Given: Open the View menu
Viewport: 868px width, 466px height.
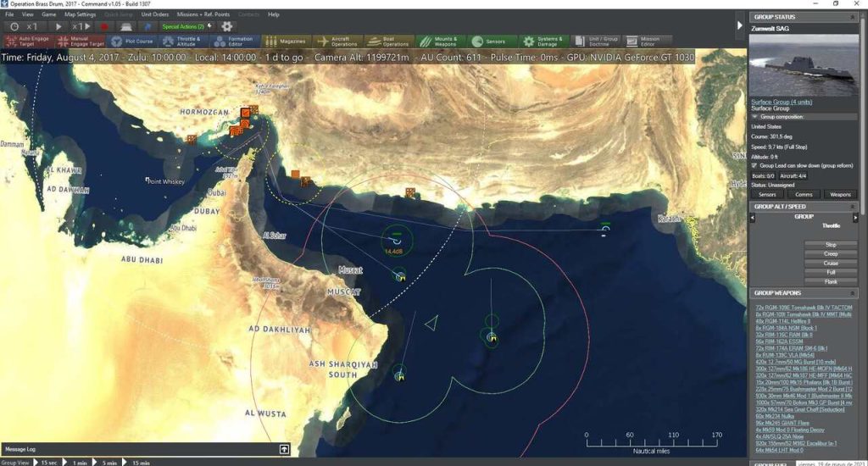Looking at the screenshot, I should coord(27,14).
